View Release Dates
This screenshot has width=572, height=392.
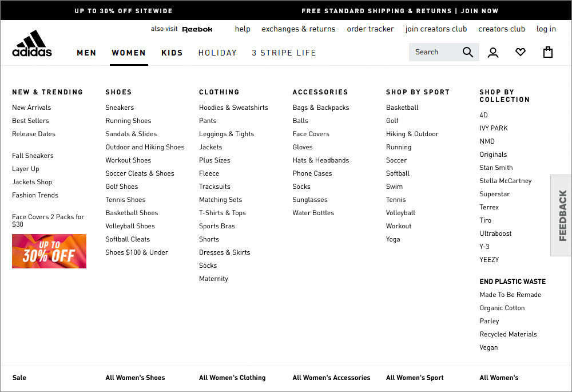[34, 134]
